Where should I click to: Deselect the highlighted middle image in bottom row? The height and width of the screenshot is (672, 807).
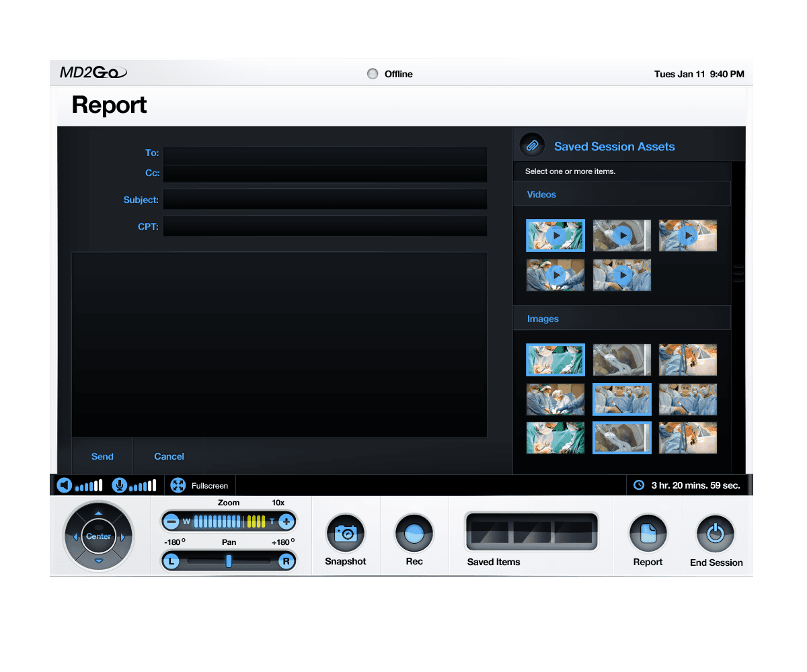tap(622, 438)
